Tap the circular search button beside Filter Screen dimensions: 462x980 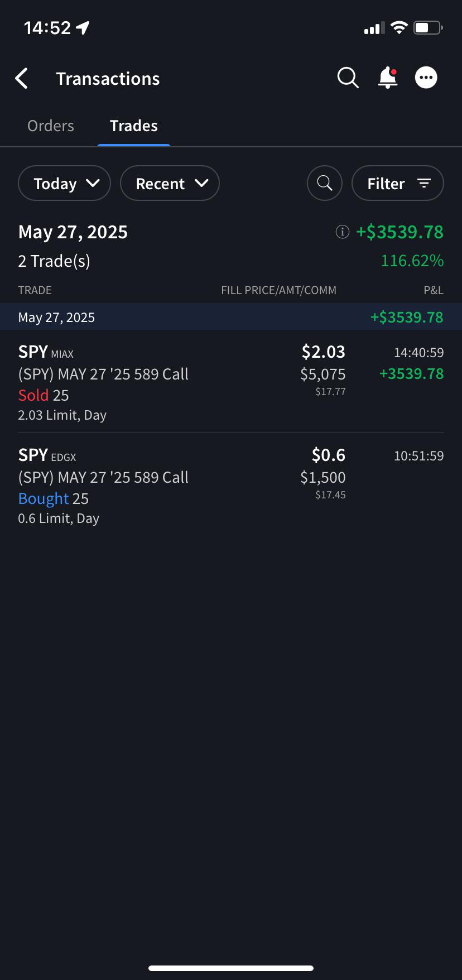pos(325,183)
